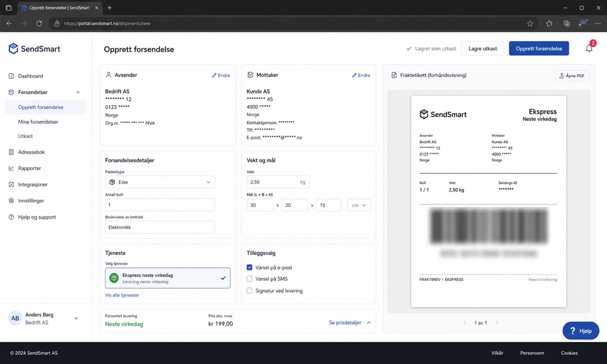Open the Hjelp chat button

pyautogui.click(x=581, y=331)
